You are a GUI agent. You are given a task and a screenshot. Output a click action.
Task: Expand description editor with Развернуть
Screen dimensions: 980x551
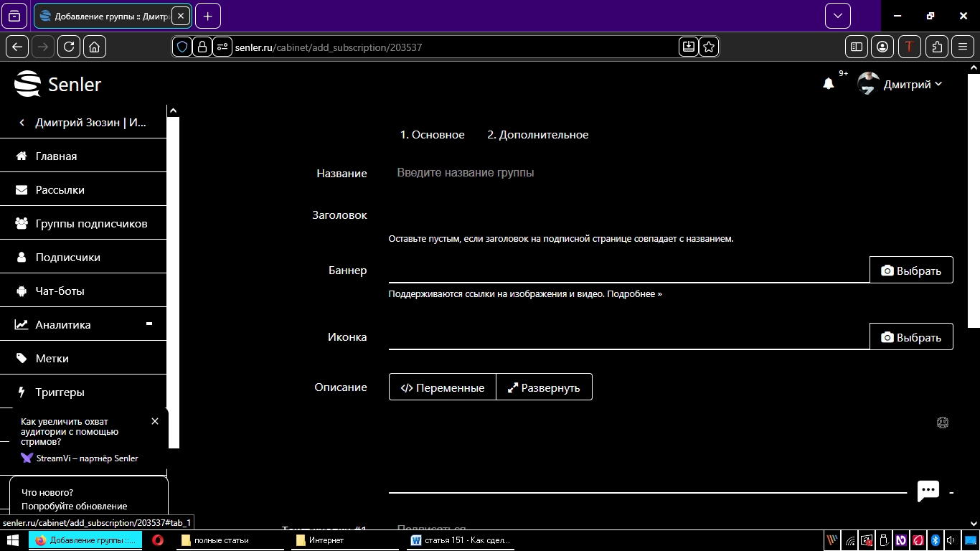coord(544,387)
